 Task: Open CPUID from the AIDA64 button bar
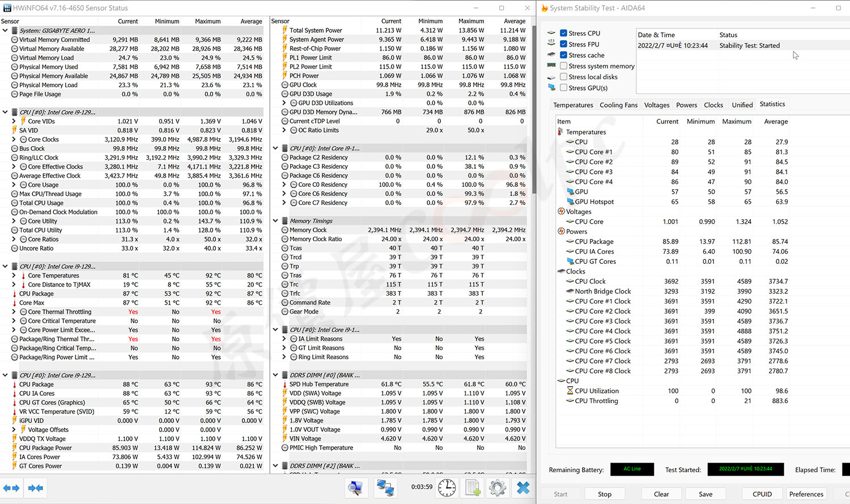tap(762, 494)
